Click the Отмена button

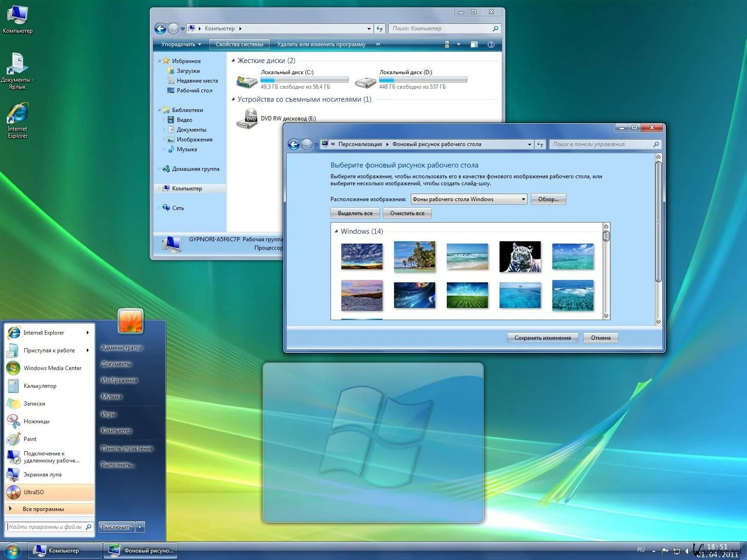601,338
